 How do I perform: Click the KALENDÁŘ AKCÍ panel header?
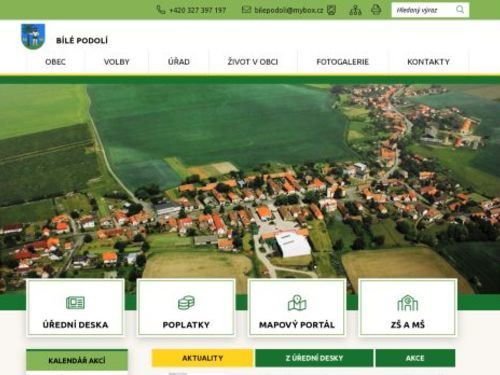point(77,360)
